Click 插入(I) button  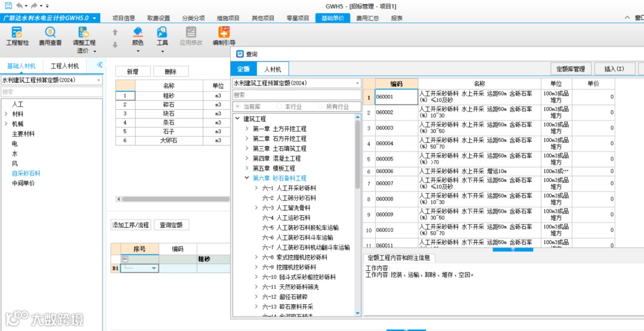pos(614,69)
